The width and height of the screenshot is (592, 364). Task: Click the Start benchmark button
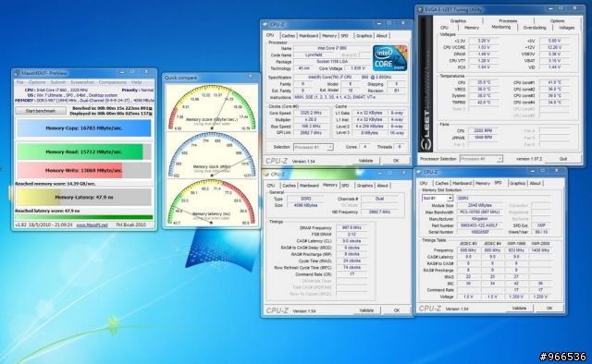pos(41,111)
